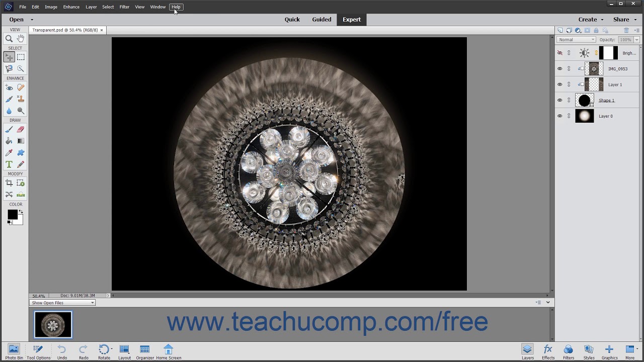The height and width of the screenshot is (362, 644).
Task: Open the Opacity slider dropdown arrow
Action: pos(636,40)
